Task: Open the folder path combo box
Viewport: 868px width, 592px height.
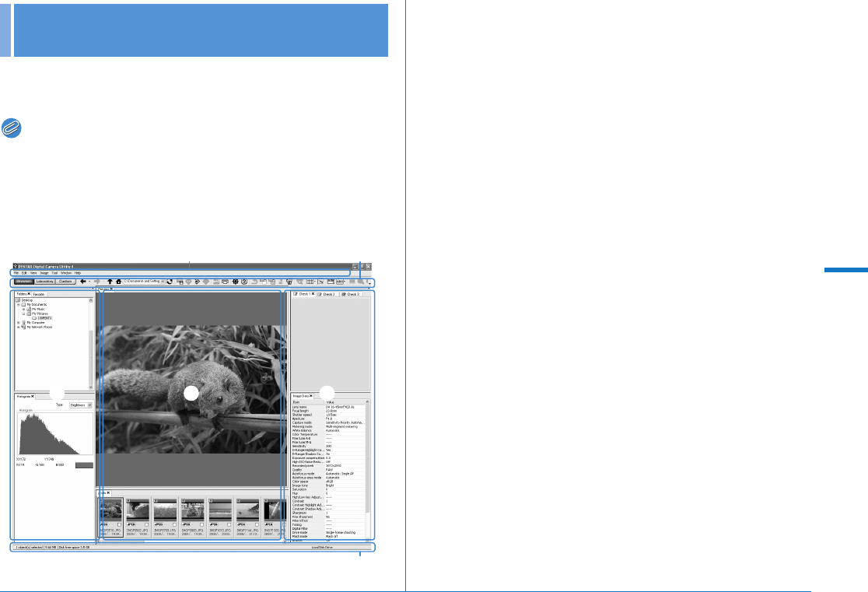Action: (x=144, y=282)
